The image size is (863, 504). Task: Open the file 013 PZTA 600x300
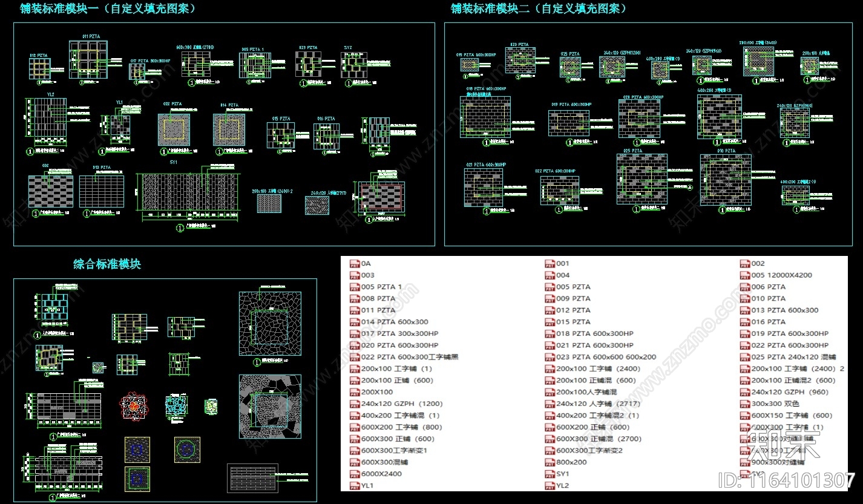tap(779, 310)
